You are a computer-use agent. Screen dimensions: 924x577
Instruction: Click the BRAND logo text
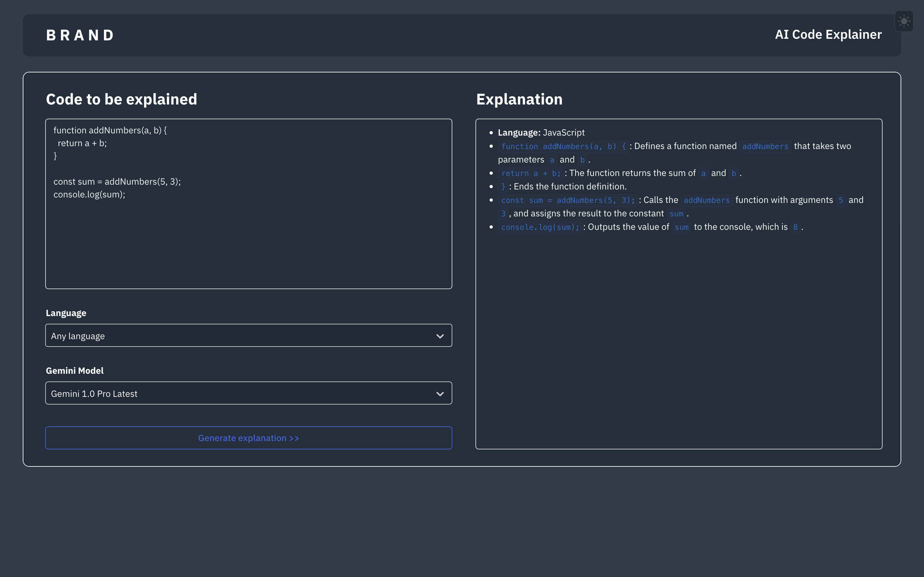[x=80, y=35]
